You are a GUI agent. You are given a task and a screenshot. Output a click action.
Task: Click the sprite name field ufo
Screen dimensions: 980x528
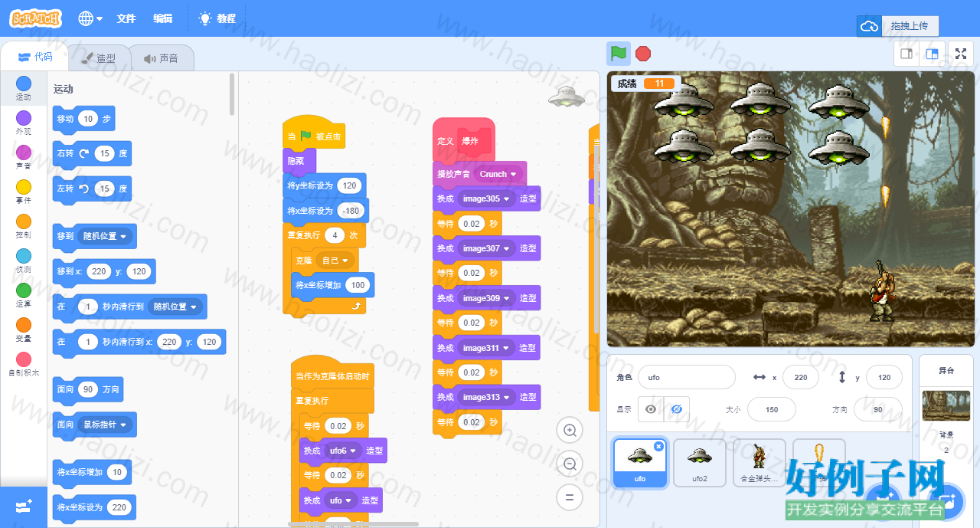point(686,377)
